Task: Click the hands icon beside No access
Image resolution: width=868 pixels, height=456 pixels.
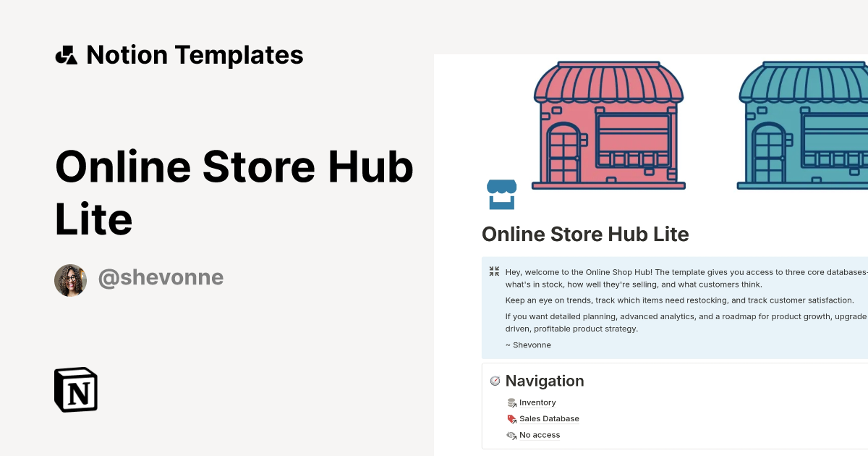Action: (511, 435)
